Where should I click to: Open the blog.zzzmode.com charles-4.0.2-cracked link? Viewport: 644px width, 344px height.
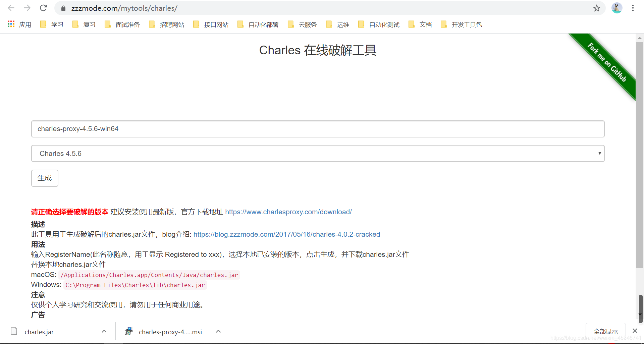click(x=287, y=234)
